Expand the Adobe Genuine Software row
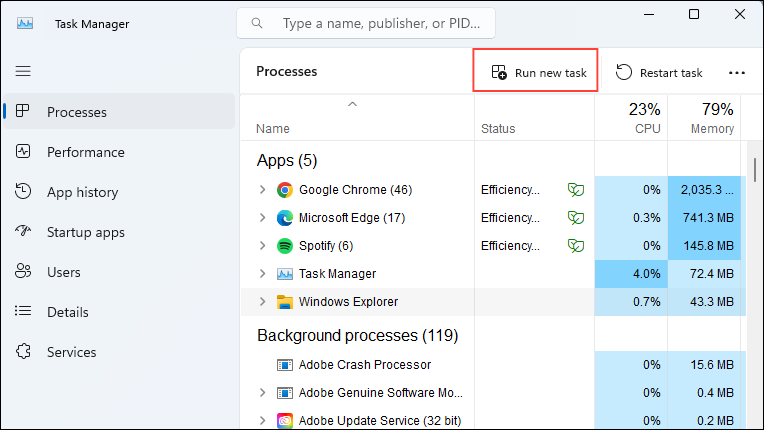Viewport: 764px width, 430px height. (262, 393)
